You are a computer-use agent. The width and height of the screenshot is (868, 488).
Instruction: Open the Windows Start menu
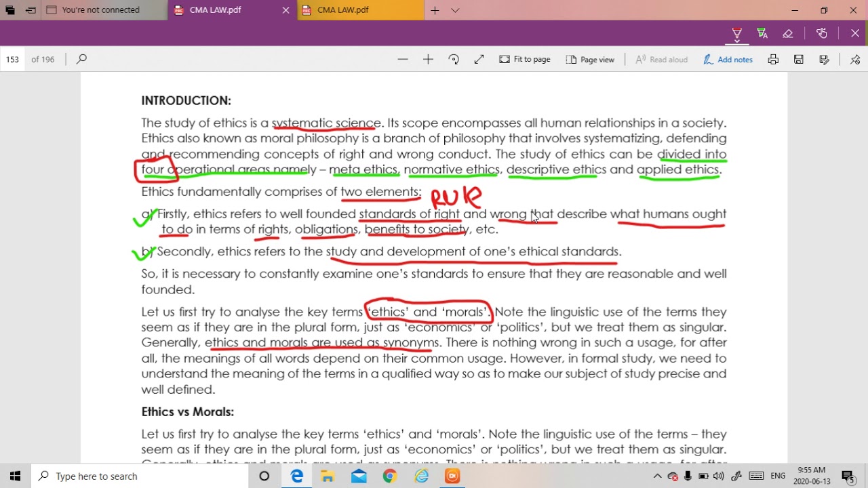tap(16, 476)
